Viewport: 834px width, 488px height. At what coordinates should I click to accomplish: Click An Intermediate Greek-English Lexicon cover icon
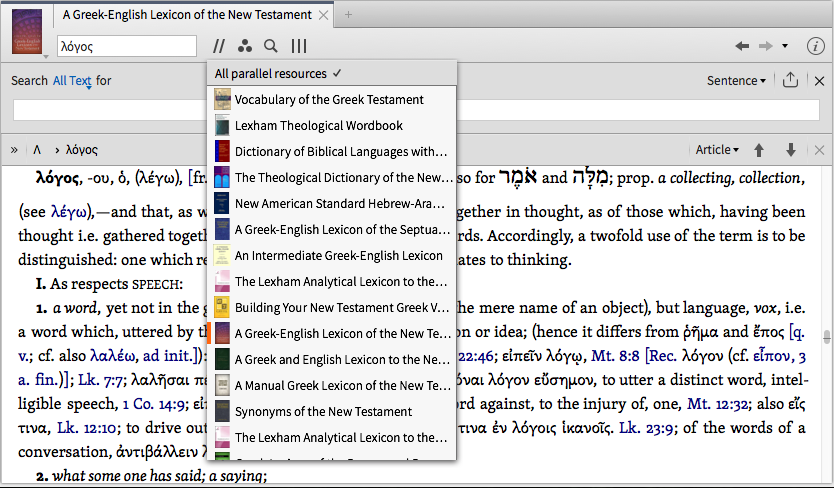(x=222, y=255)
